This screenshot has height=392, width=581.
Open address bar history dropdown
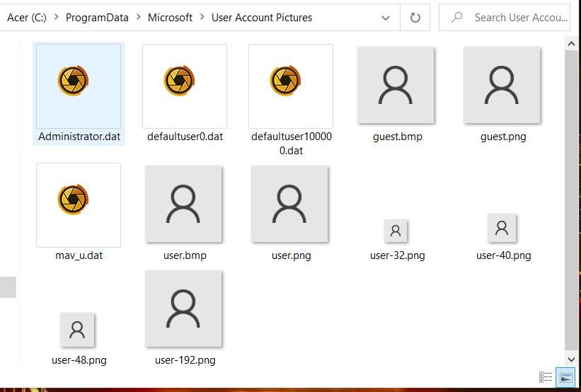pyautogui.click(x=386, y=18)
